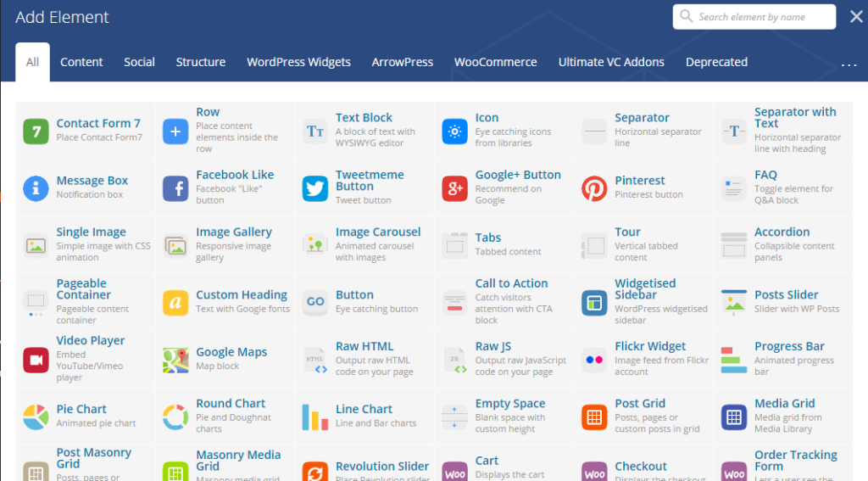Screen dimensions: 868x481
Task: Open the Ultimate VC Addons tab
Action: [x=611, y=62]
